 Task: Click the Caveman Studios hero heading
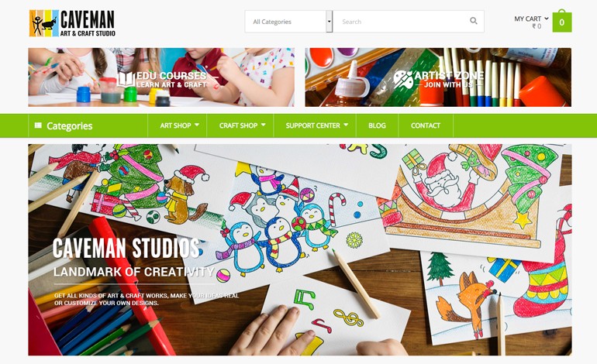coord(126,249)
